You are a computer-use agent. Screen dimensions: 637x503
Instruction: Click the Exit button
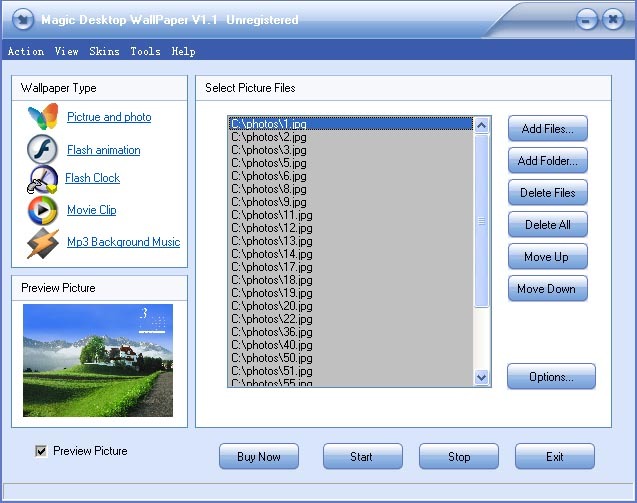coord(555,457)
